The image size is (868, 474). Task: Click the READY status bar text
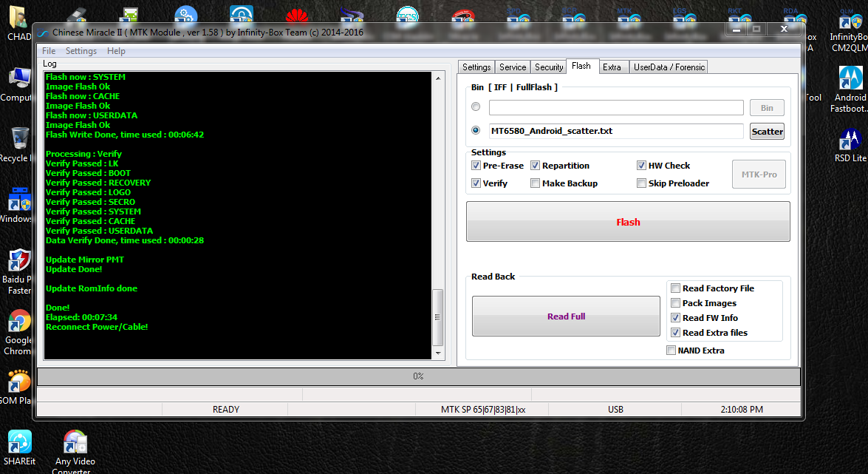pyautogui.click(x=226, y=409)
